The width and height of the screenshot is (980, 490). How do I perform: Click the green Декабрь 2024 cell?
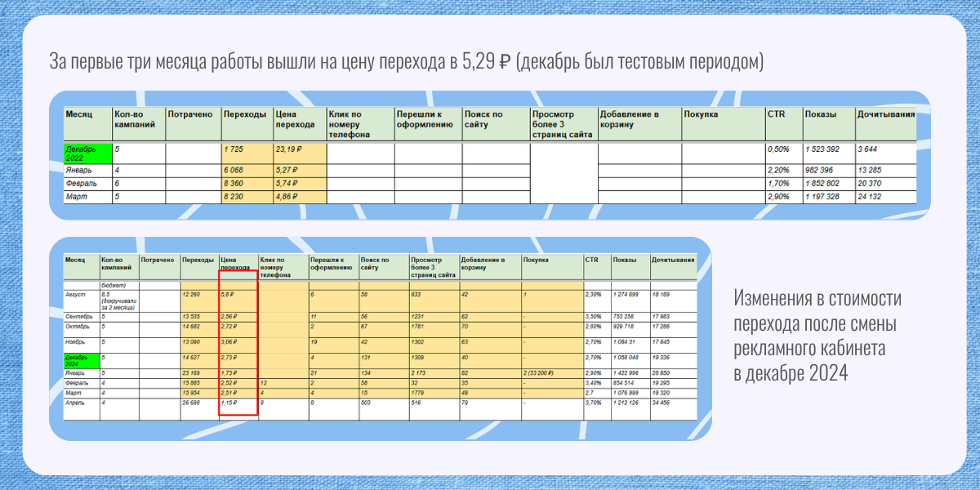click(x=81, y=360)
